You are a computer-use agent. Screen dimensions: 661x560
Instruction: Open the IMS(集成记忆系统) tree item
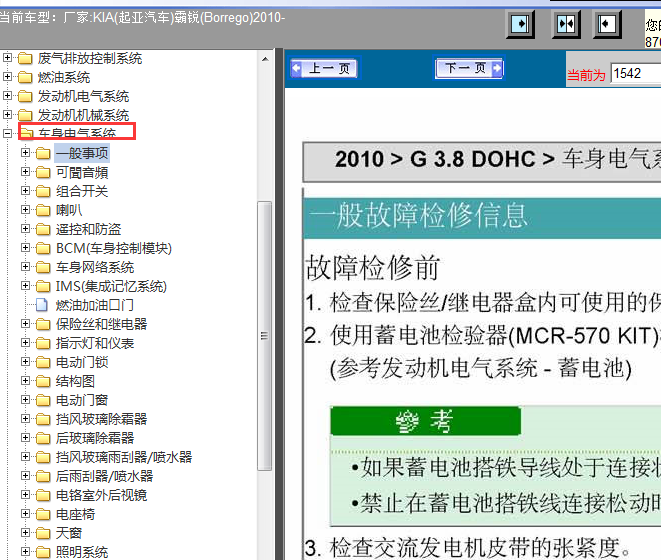pyautogui.click(x=111, y=286)
